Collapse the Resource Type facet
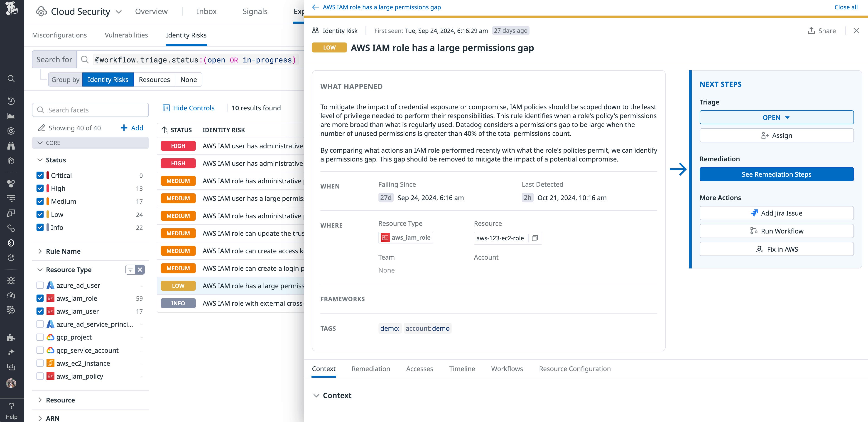This screenshot has height=422, width=868. coord(40,269)
